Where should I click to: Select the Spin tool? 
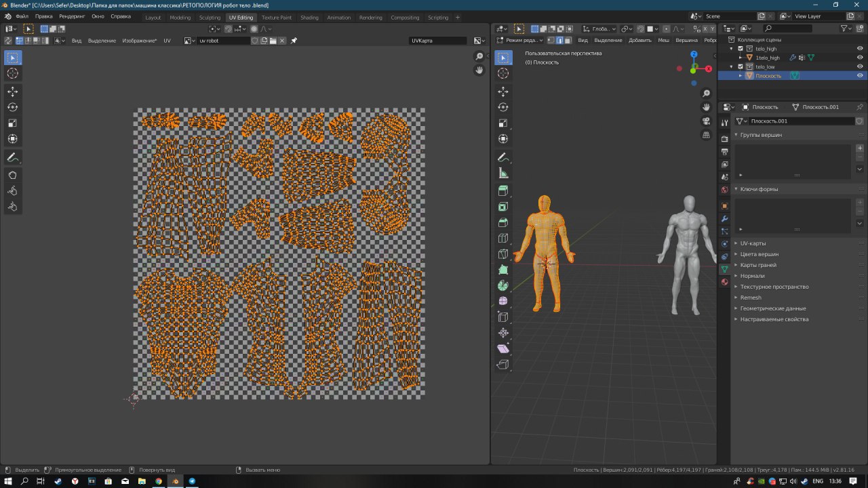(x=503, y=285)
